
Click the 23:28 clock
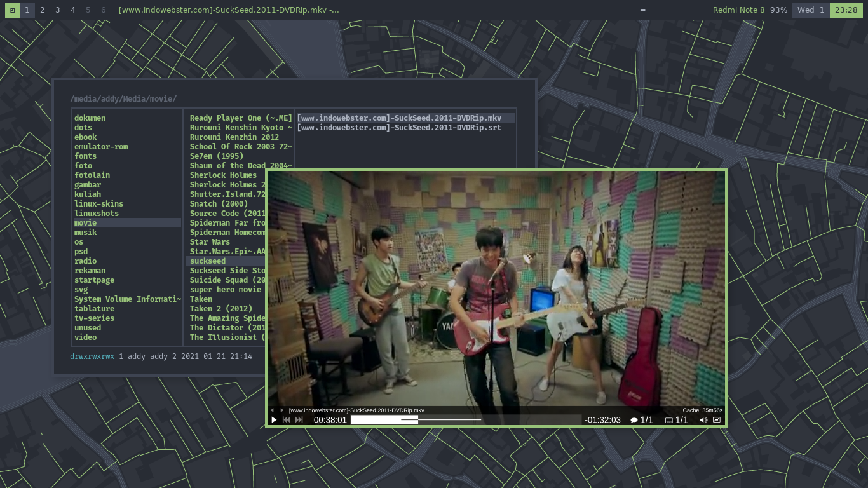click(846, 10)
